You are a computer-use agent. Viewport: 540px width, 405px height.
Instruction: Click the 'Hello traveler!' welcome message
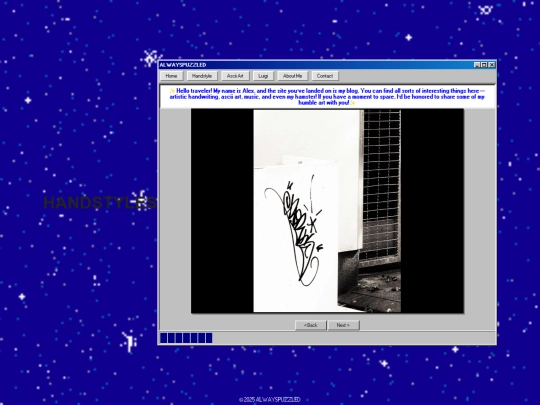click(327, 97)
